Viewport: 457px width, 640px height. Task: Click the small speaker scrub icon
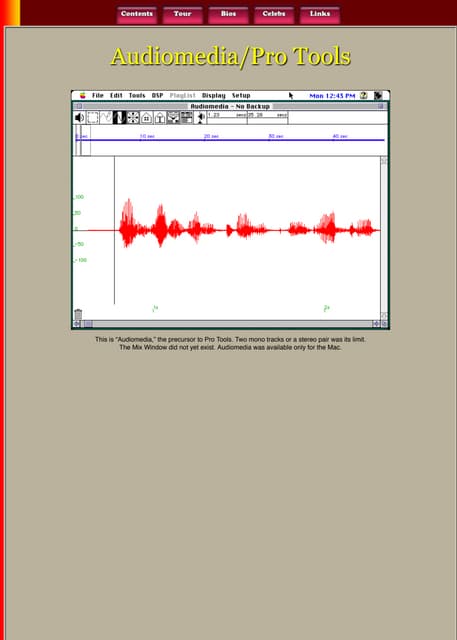point(201,118)
